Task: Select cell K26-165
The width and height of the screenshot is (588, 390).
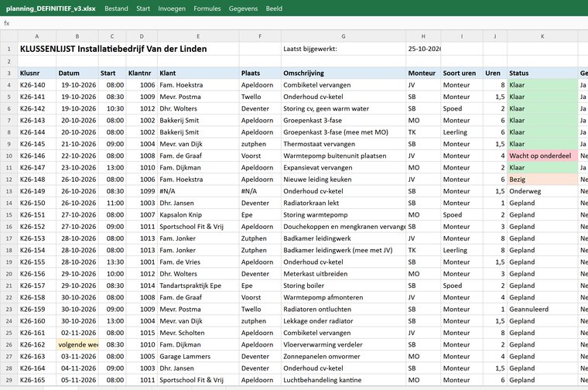Action: (37, 380)
